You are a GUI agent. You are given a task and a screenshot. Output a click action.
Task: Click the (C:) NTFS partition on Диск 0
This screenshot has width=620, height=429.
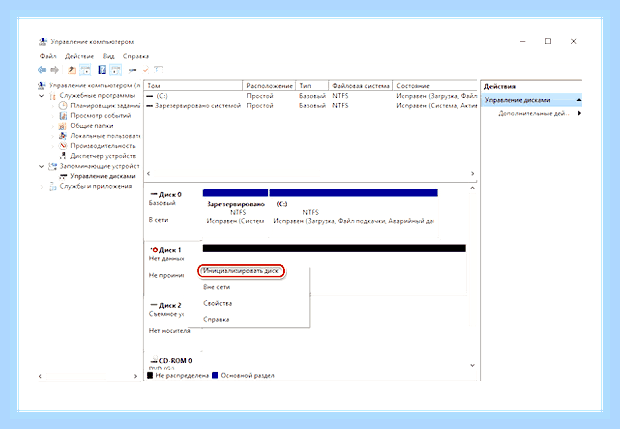pyautogui.click(x=353, y=213)
